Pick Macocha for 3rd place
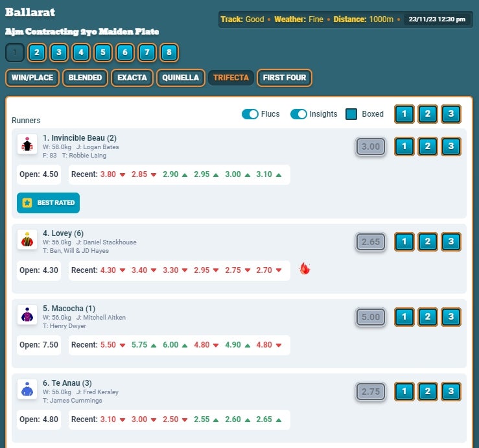Screen dimensions: 479x448 point(451,317)
